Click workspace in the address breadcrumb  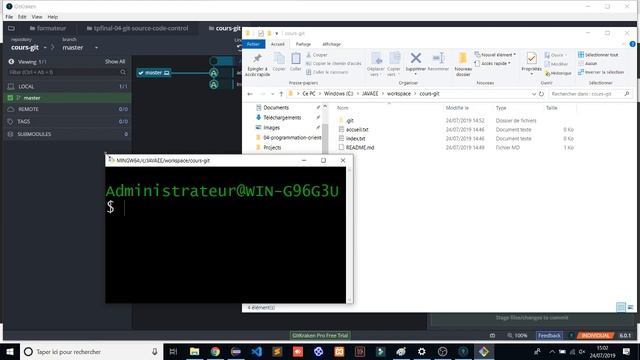(x=399, y=94)
